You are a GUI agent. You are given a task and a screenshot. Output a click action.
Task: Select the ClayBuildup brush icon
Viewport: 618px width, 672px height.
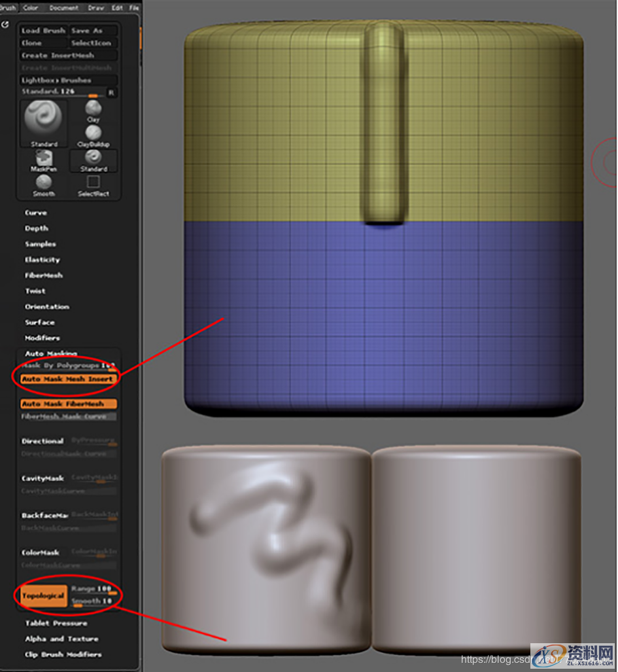tap(92, 133)
